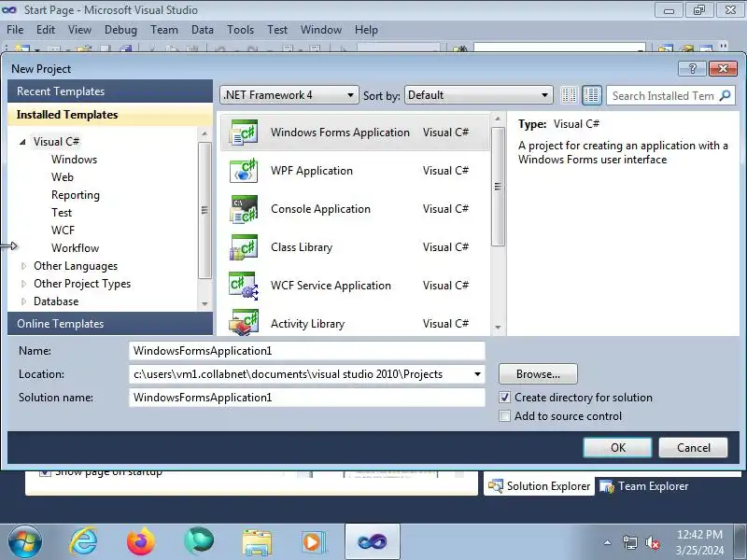The image size is (747, 560).
Task: Expand the Other Languages node
Action: [23, 266]
